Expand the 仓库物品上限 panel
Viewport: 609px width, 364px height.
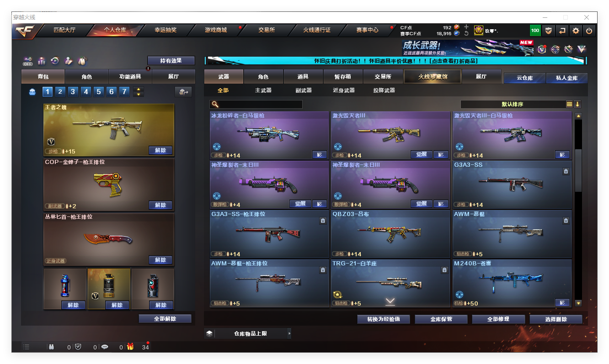[x=289, y=333]
